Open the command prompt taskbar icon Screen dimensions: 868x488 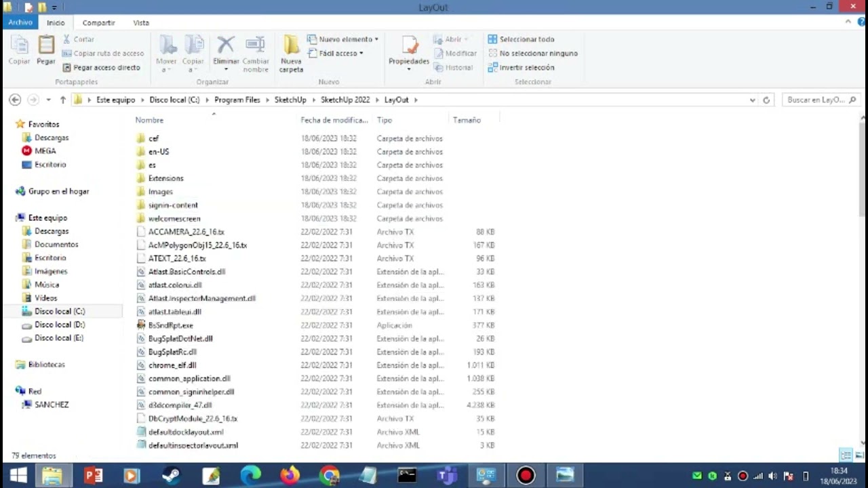pos(407,475)
